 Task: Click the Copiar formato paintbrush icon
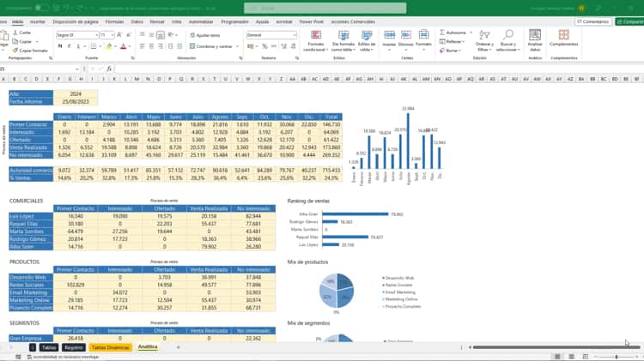pyautogui.click(x=16, y=51)
